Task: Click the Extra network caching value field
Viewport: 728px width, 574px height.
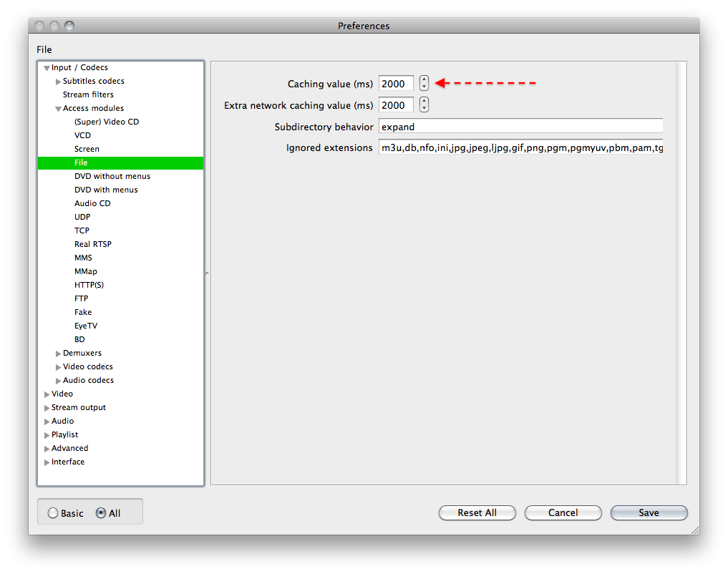Action: coord(396,105)
